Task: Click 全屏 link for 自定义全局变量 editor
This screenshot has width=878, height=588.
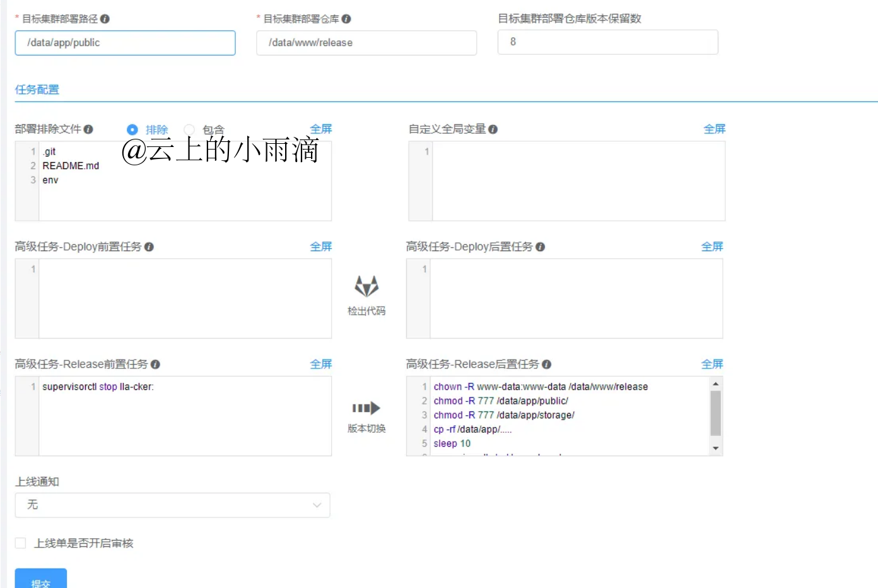Action: (715, 129)
